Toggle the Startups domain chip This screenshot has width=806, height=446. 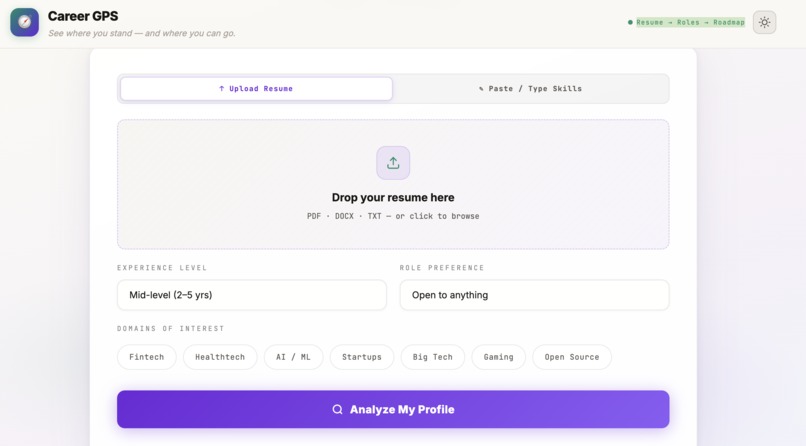tap(362, 357)
